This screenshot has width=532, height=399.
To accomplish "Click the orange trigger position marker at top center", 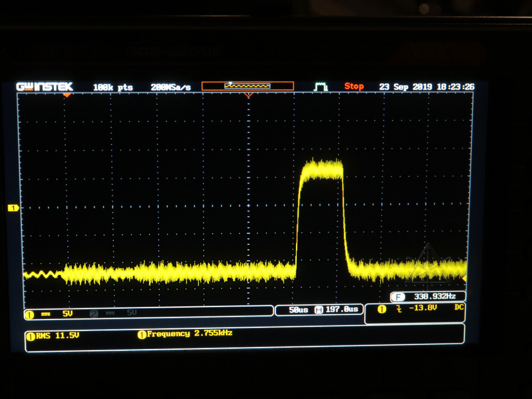I will tap(248, 95).
